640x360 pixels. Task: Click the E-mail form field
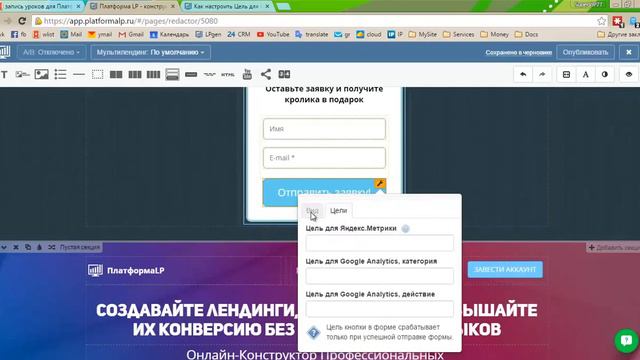[x=324, y=158]
